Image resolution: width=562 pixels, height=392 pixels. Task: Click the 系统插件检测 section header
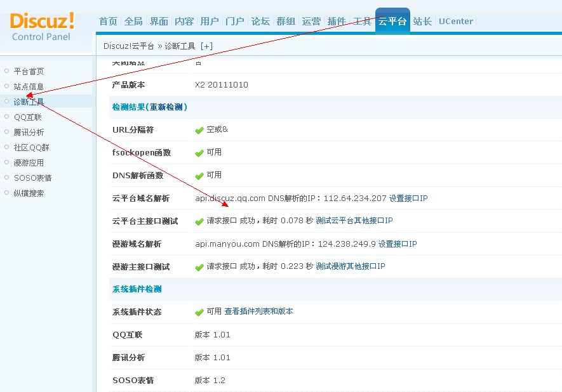click(x=137, y=289)
